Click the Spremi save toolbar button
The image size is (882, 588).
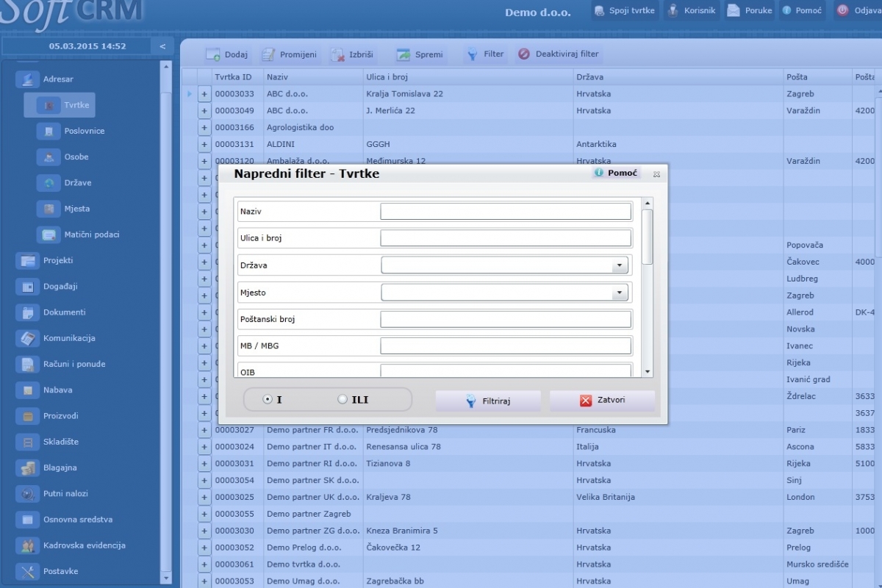point(420,54)
